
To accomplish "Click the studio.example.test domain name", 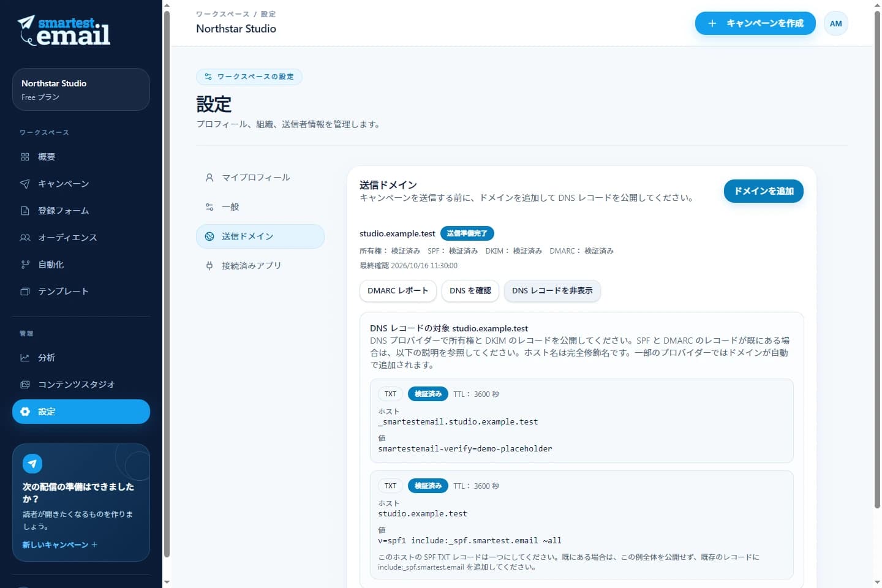I will (398, 233).
